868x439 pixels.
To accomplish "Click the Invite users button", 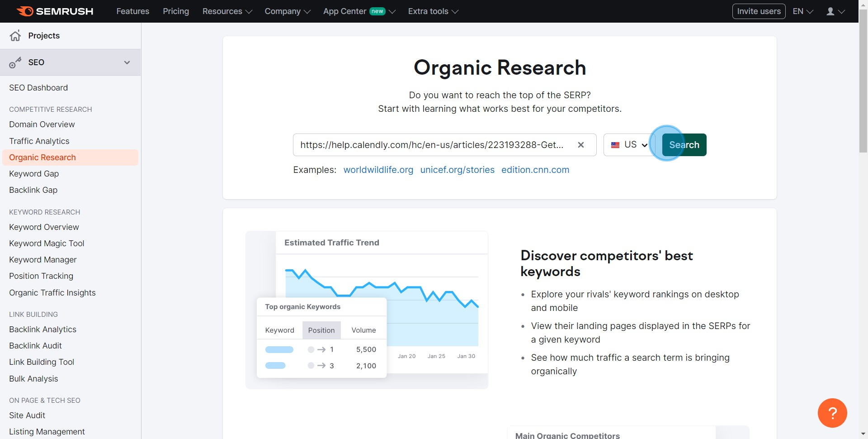I will coord(759,11).
